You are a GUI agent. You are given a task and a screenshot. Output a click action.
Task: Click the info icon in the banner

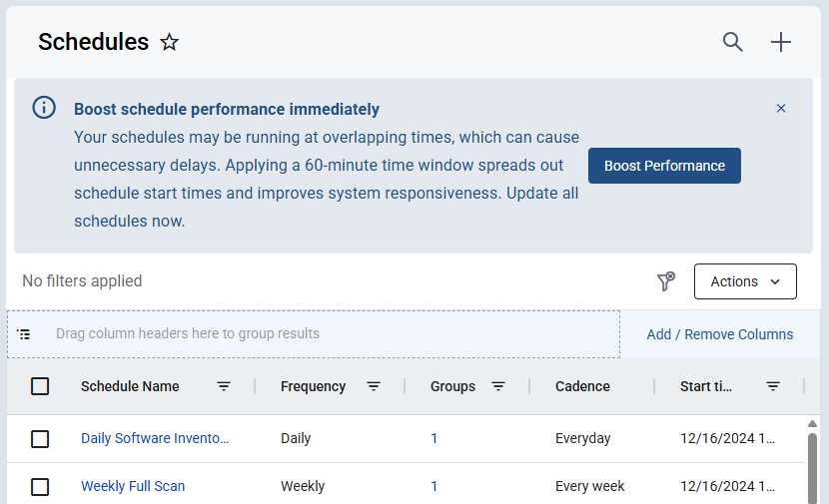pos(44,108)
